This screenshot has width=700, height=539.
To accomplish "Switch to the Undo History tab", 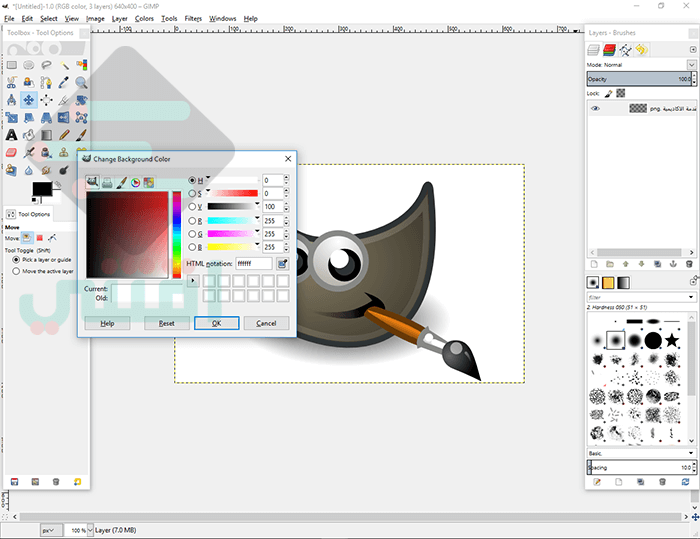I will pyautogui.click(x=642, y=50).
